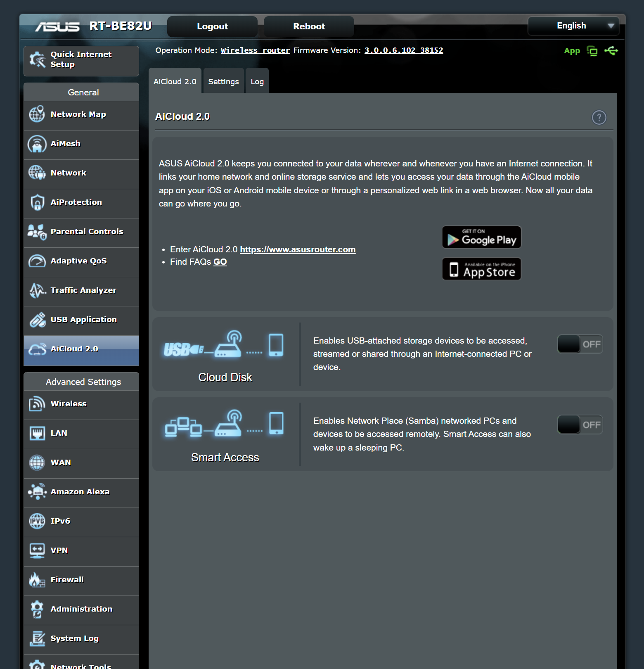Open the help question mark icon
The height and width of the screenshot is (669, 644).
[x=599, y=118]
